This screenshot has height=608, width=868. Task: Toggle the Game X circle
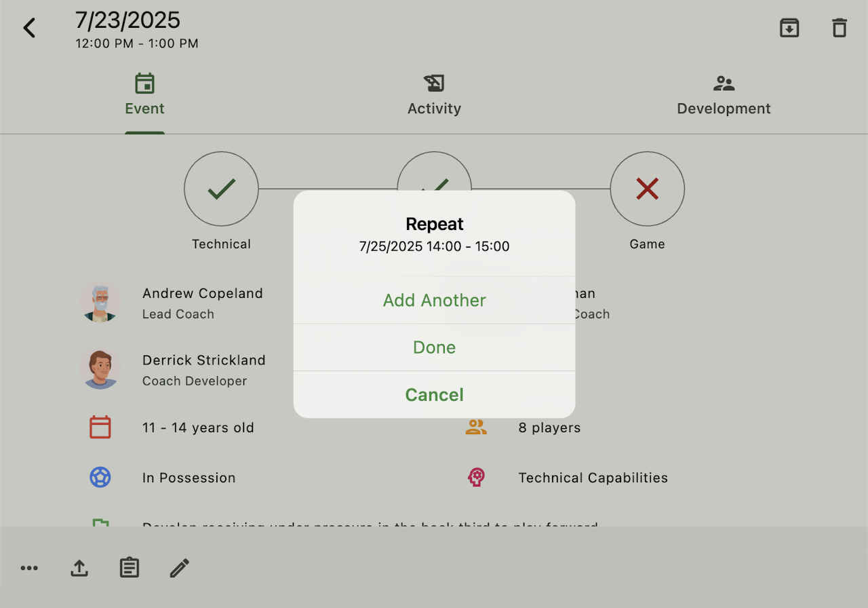click(647, 189)
